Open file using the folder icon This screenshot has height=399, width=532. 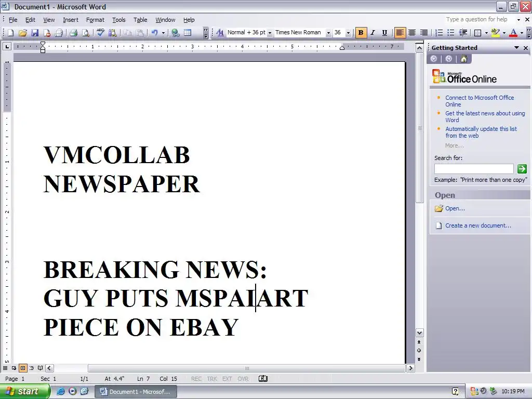coord(23,33)
